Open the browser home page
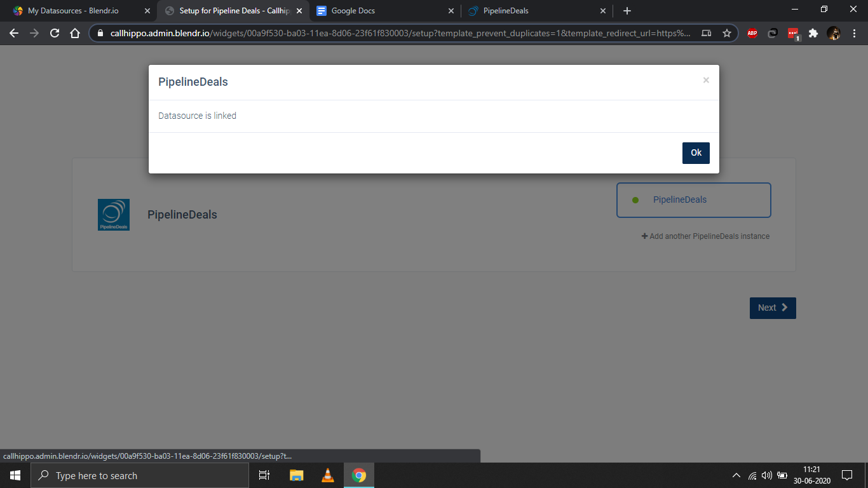The height and width of the screenshot is (488, 868). (x=75, y=33)
